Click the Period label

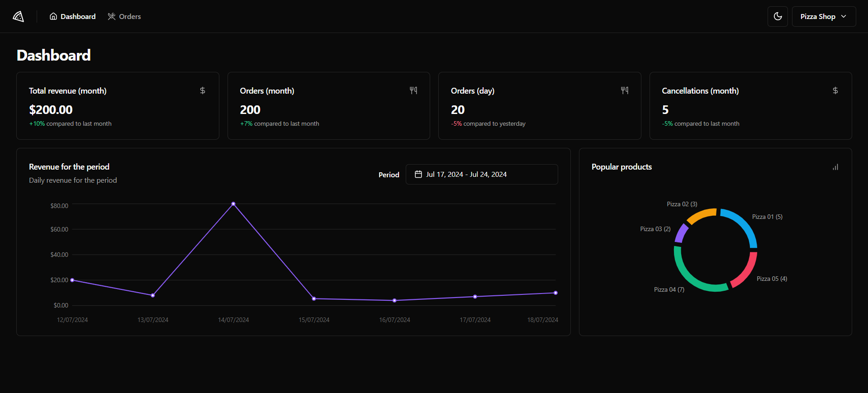point(389,175)
